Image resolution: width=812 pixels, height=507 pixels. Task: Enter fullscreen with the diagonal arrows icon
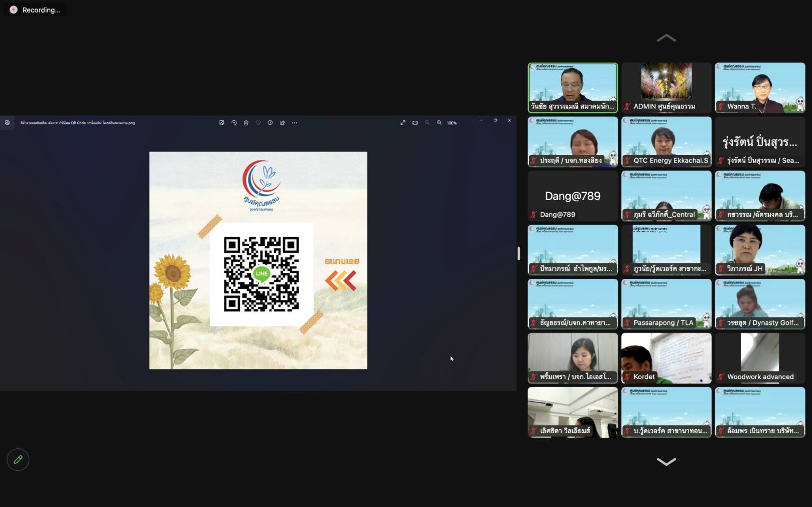(402, 123)
